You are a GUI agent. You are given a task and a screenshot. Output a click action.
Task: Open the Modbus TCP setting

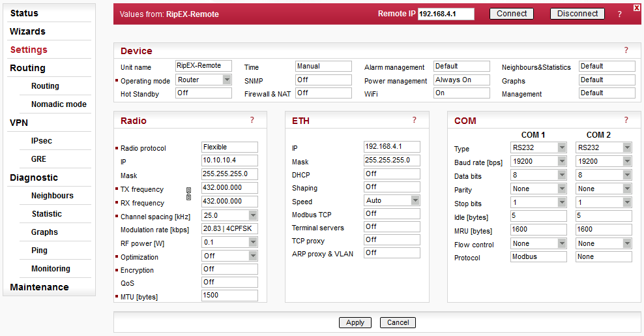[x=392, y=213]
